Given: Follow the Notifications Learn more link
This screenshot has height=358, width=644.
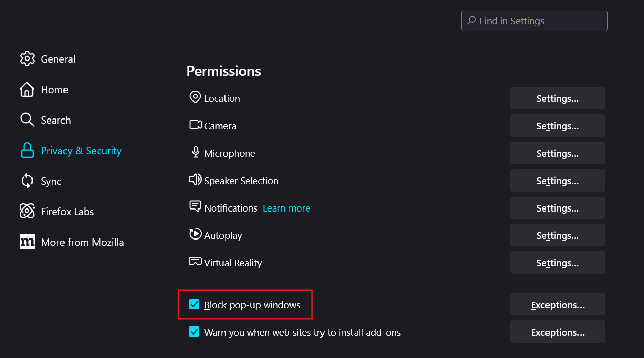Looking at the screenshot, I should (x=286, y=208).
